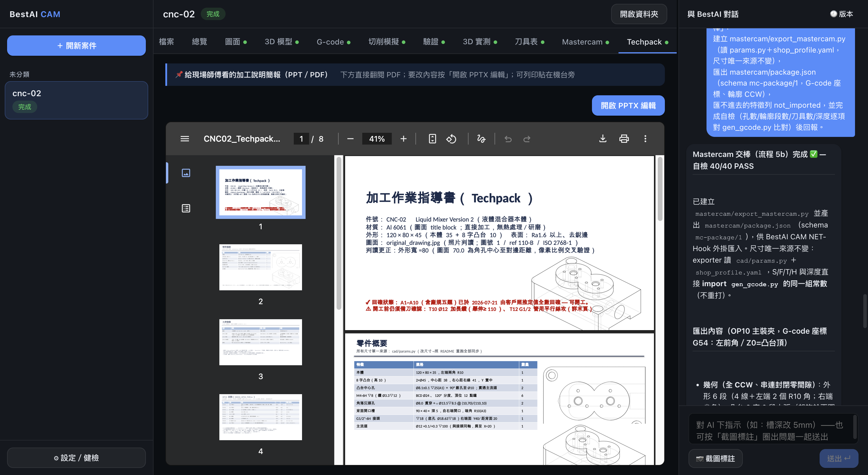Select page 2 thumbnail
The height and width of the screenshot is (475, 868).
tap(260, 267)
